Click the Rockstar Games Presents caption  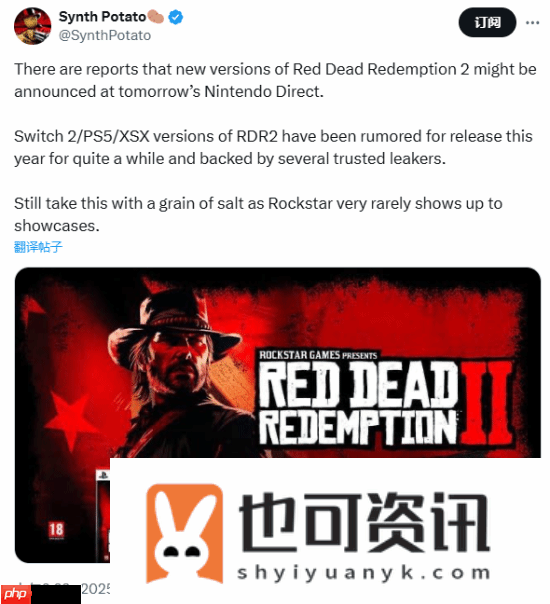coord(318,355)
